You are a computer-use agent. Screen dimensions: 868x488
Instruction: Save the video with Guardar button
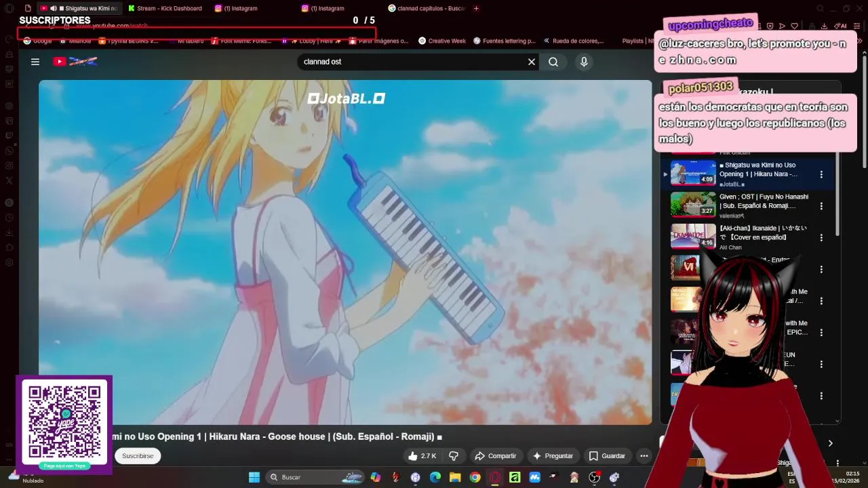click(607, 456)
